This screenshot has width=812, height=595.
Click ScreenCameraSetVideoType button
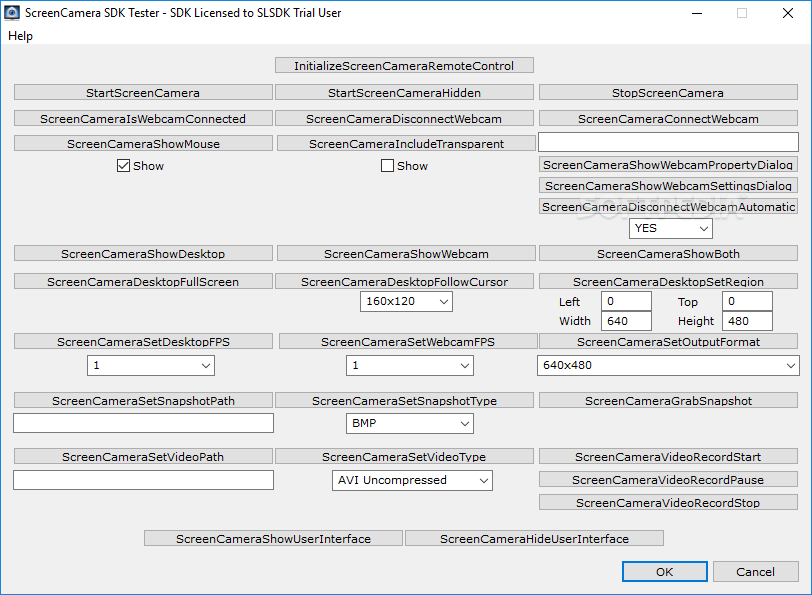coord(404,456)
